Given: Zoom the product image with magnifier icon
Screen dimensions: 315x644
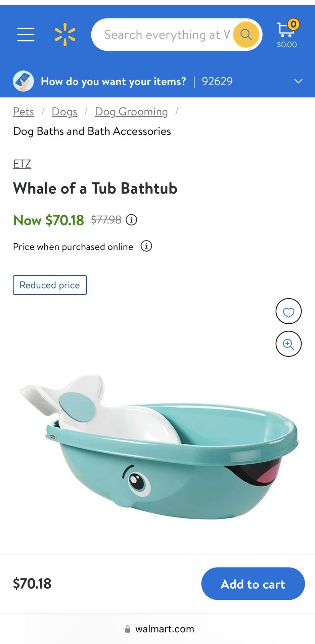Looking at the screenshot, I should click(288, 344).
